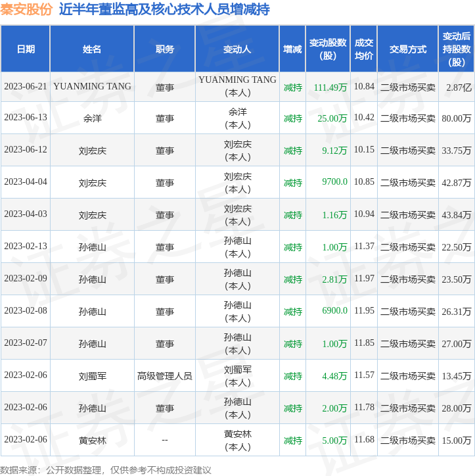The height and width of the screenshot is (476, 475).
Task: Select the 变动后持股数(股) column header
Action: coord(456,49)
